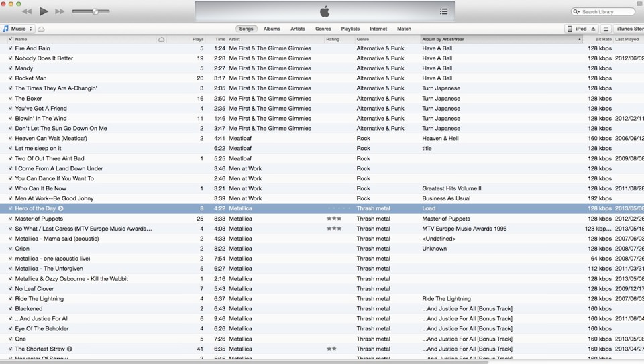
Task: Click the window fullscreen icon top-right
Action: pos(639,3)
